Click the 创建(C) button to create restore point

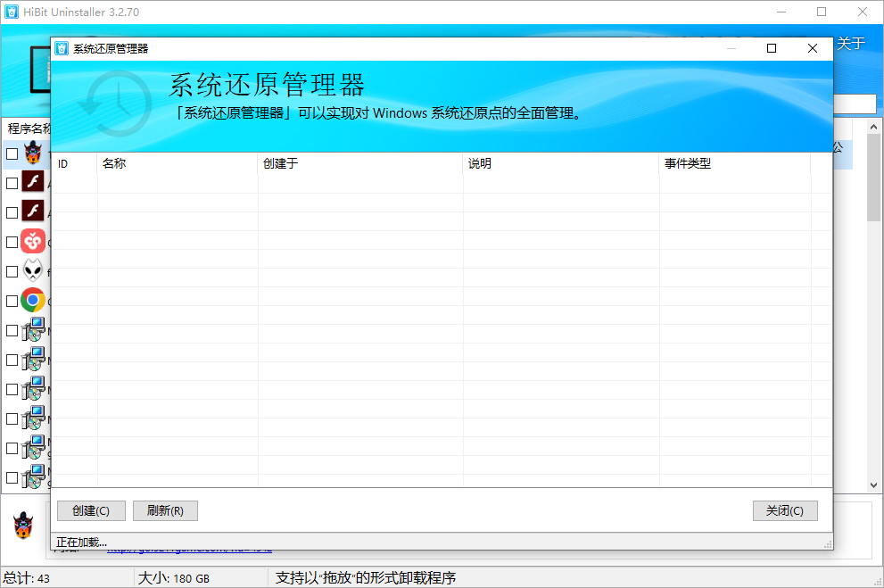tap(90, 510)
